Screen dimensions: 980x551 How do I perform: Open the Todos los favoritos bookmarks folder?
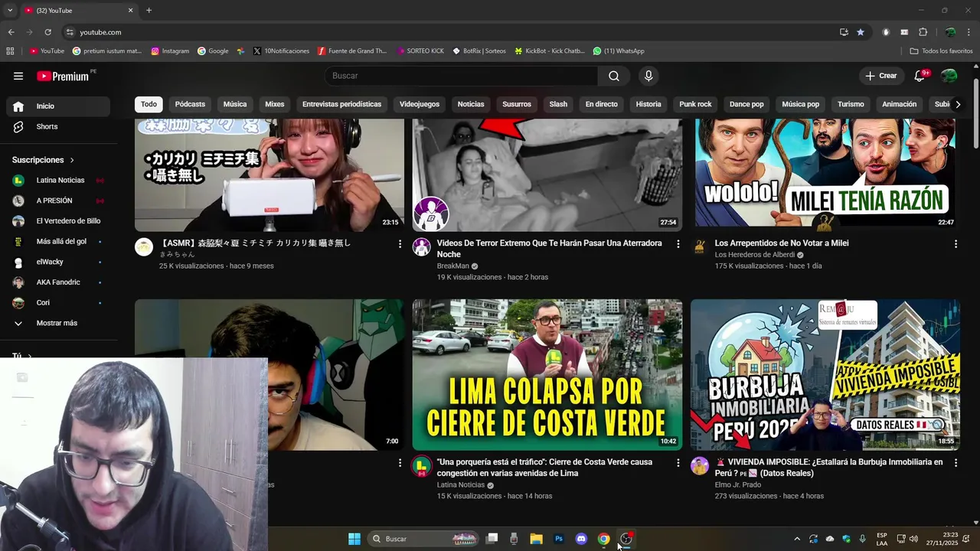941,51
